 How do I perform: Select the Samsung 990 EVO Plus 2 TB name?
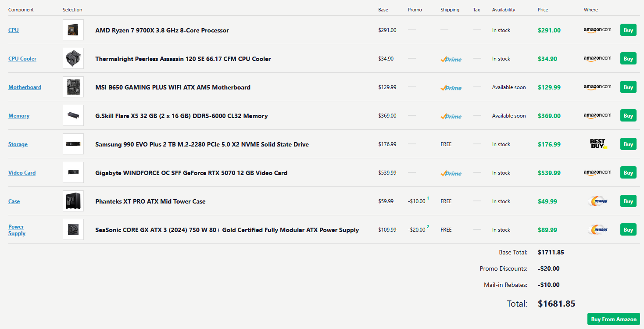click(x=202, y=144)
